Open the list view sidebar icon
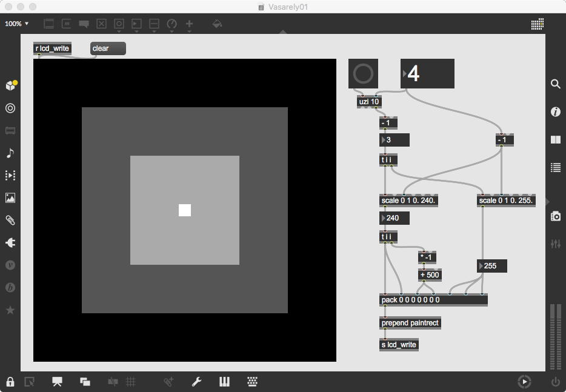 pyautogui.click(x=556, y=167)
